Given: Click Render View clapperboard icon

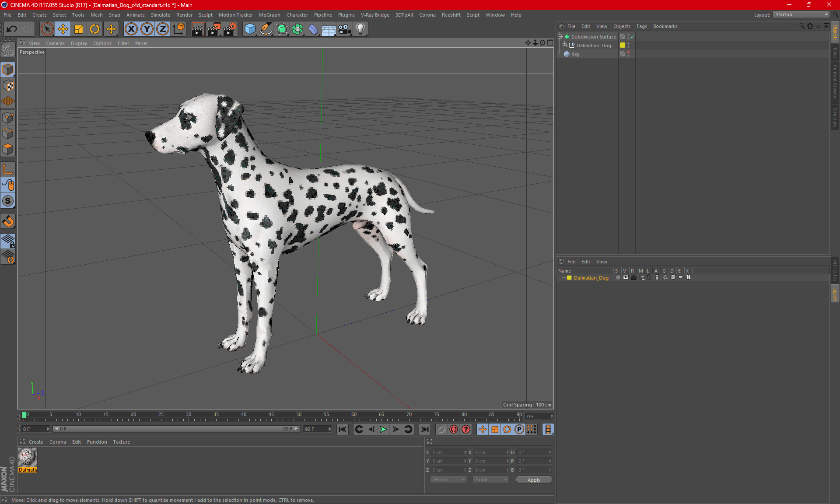Looking at the screenshot, I should pos(198,29).
